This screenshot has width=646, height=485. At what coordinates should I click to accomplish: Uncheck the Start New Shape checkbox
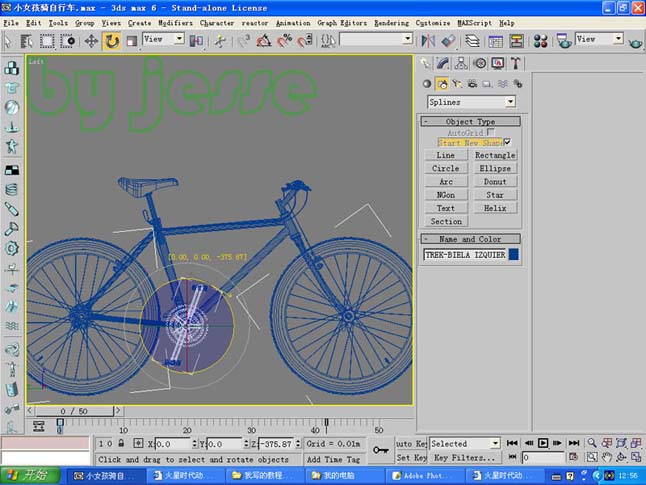[x=507, y=142]
